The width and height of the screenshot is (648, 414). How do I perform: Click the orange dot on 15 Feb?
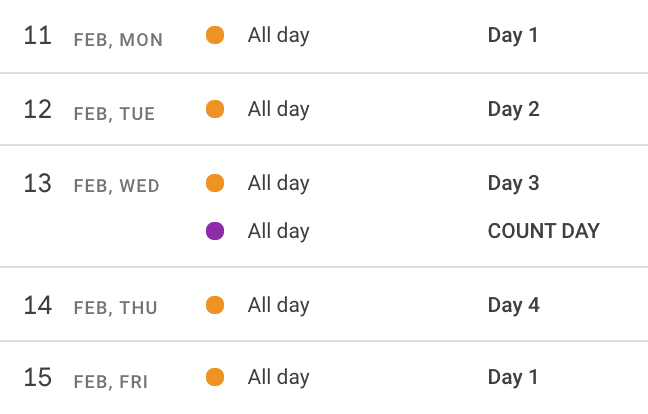tap(215, 377)
